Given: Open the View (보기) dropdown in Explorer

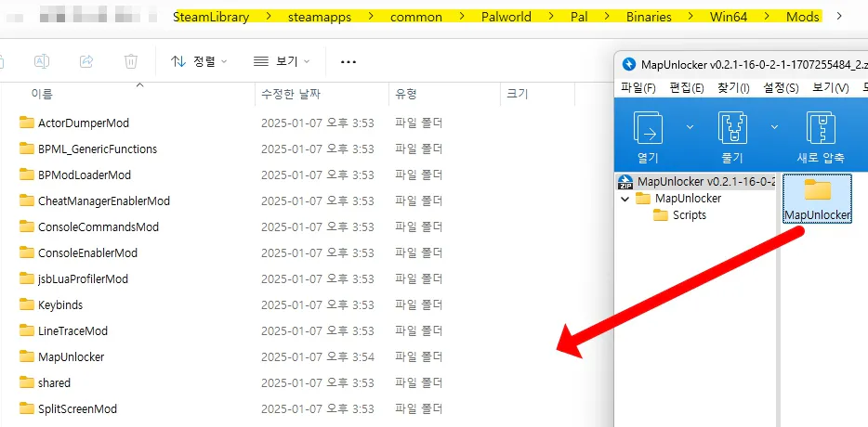Looking at the screenshot, I should click(x=282, y=61).
